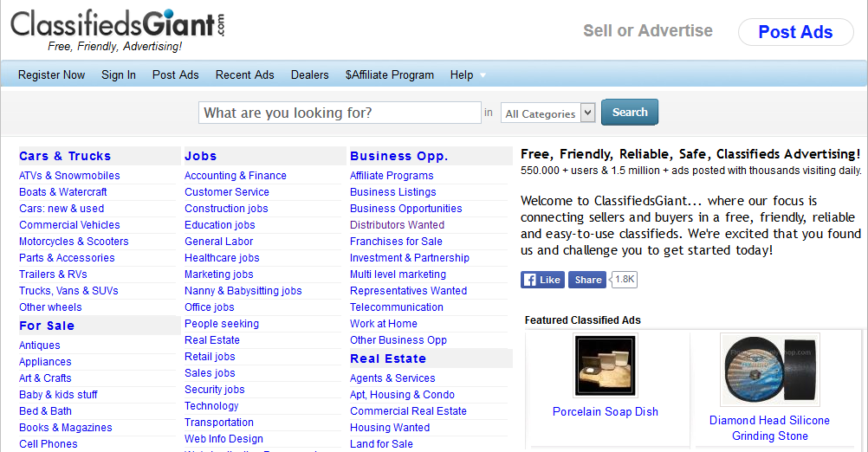Screen dimensions: 868x452
Task: Open Cars: new & used link
Action: pos(62,209)
